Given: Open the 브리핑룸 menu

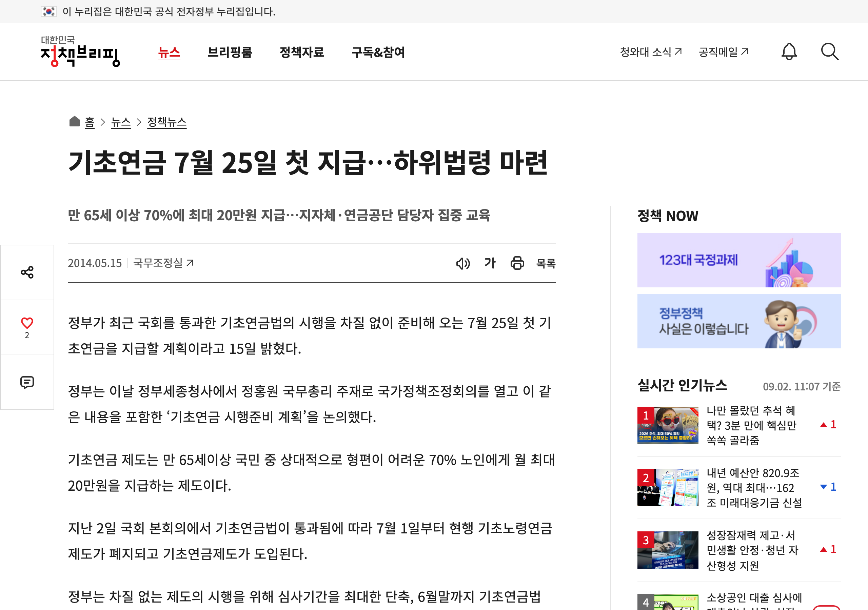Looking at the screenshot, I should (x=230, y=52).
